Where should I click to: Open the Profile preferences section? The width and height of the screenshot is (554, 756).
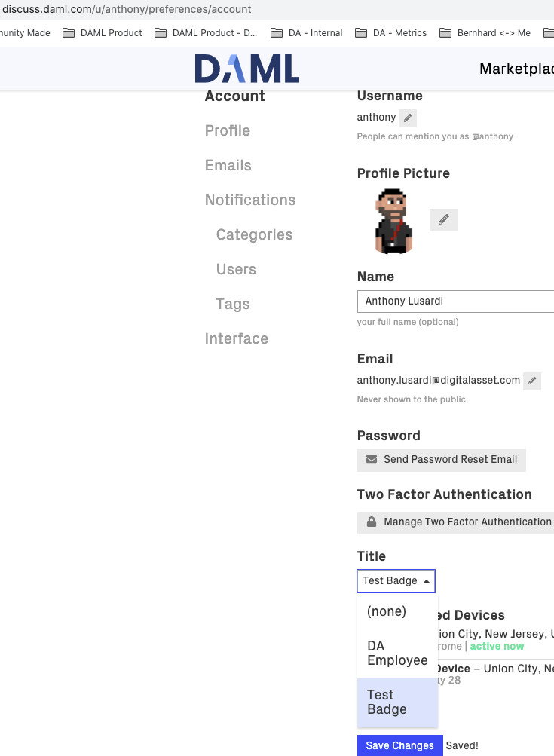tap(228, 130)
